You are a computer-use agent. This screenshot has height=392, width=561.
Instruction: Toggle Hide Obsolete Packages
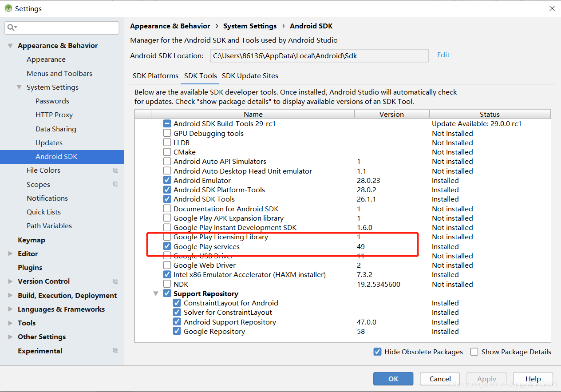tap(377, 352)
